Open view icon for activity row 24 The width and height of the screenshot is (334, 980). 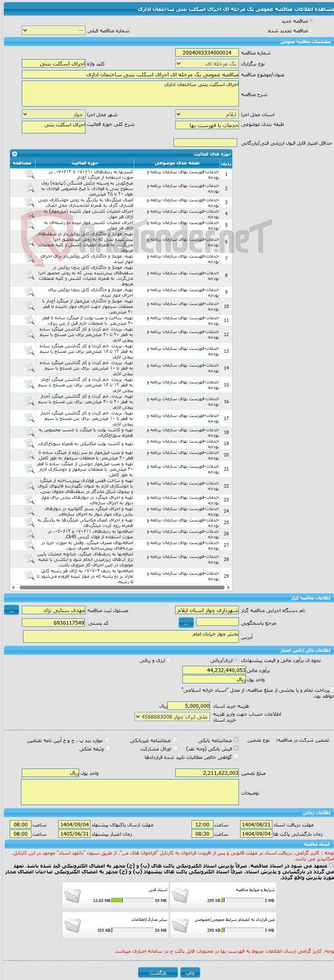29,511
